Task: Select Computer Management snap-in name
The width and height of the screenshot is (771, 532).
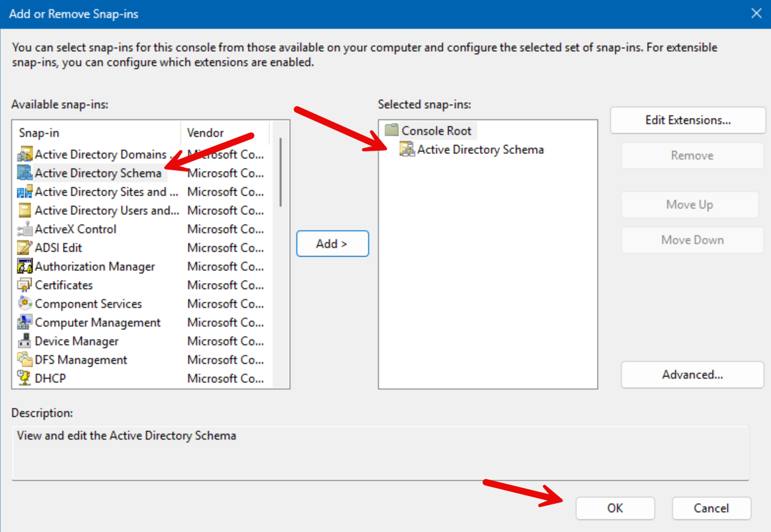Action: click(x=98, y=322)
